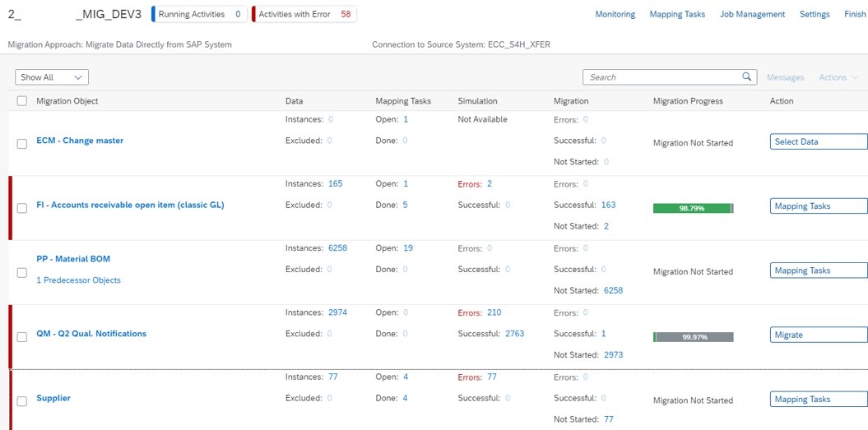Select the ECM - Change master checkbox
Image resolution: width=868 pixels, height=430 pixels.
22,144
